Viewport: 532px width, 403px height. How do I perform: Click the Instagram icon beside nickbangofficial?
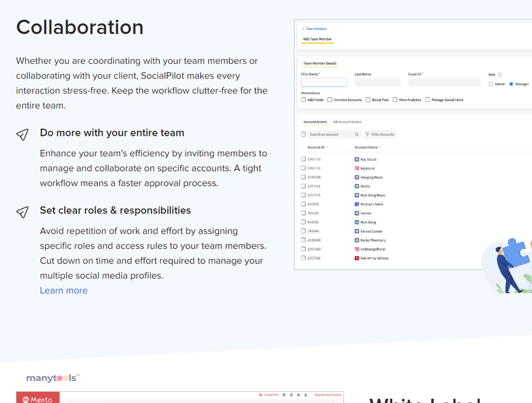[x=356, y=249]
